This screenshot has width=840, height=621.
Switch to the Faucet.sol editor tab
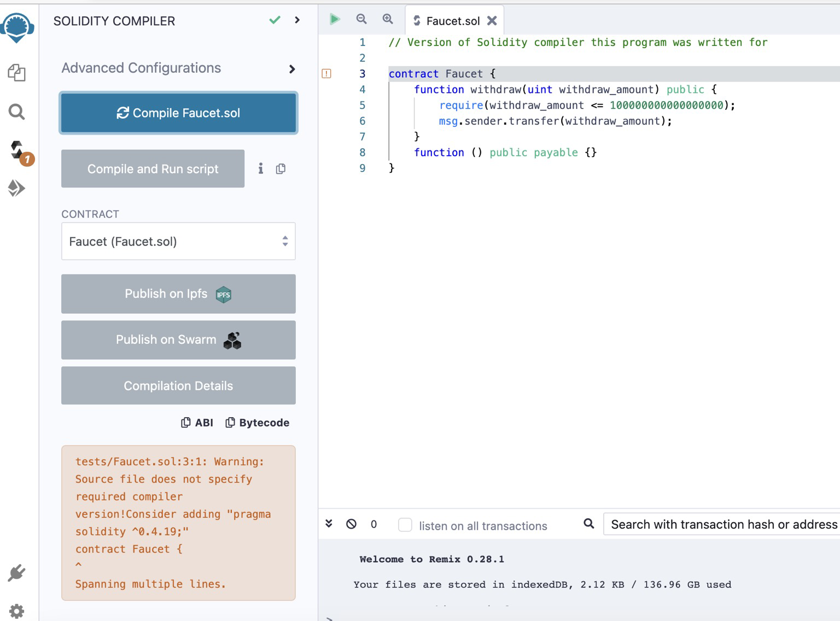(x=452, y=21)
